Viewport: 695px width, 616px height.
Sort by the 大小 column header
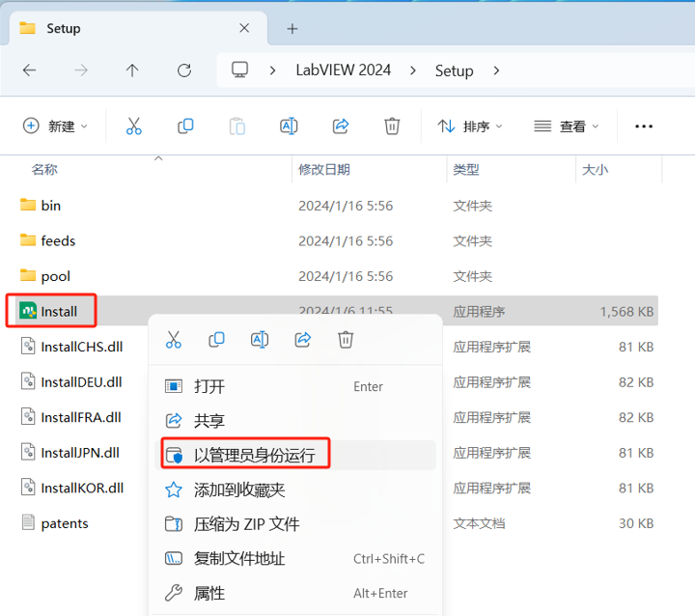tap(595, 169)
